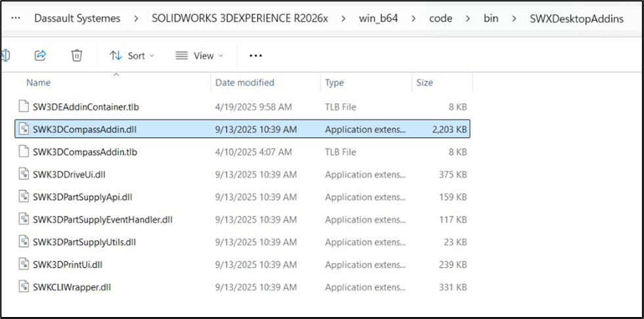Click date modified of SWKCLIWrapper.dll
644x319 pixels.
coord(256,287)
